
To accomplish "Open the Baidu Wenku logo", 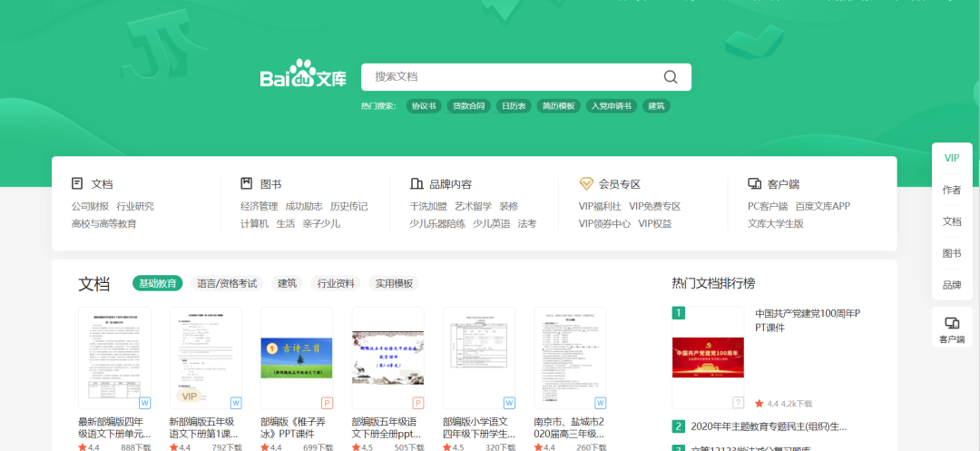I will 303,74.
